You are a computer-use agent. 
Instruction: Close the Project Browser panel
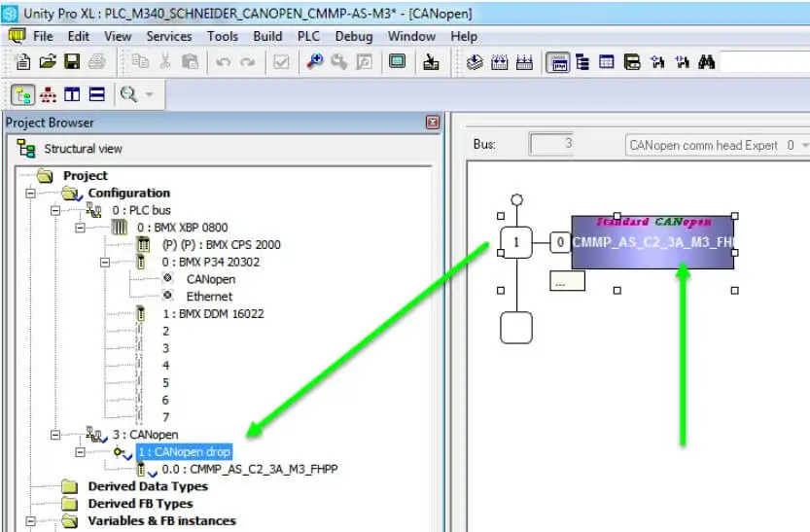tap(433, 123)
